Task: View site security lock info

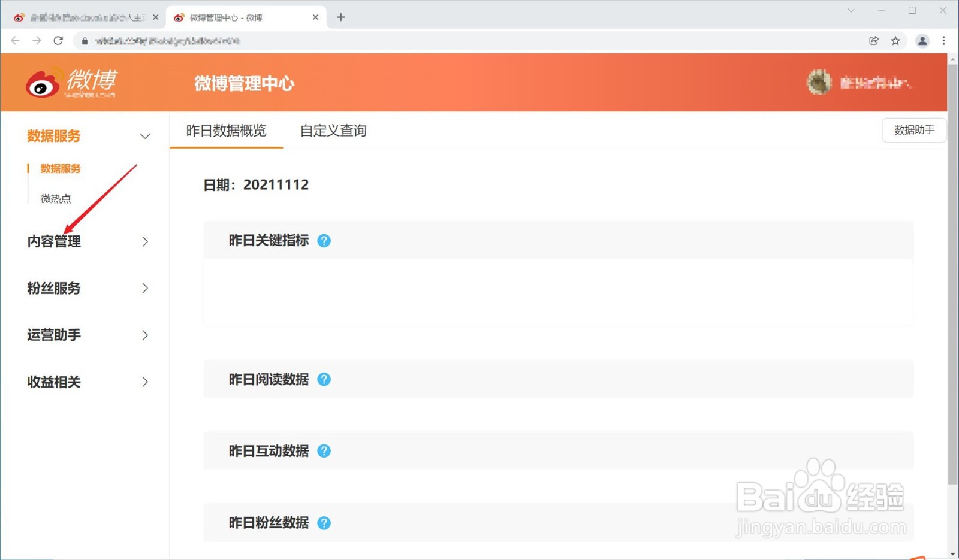Action: tap(85, 41)
